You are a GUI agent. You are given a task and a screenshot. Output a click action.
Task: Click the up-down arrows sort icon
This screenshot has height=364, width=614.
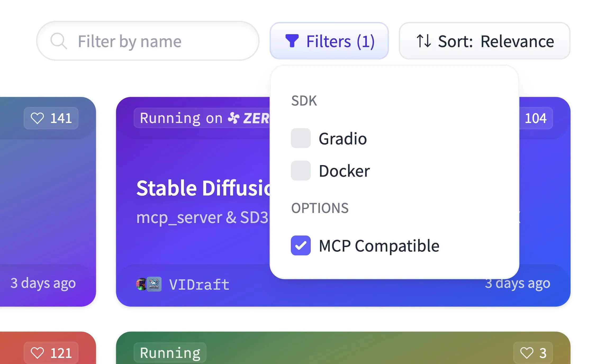point(424,41)
